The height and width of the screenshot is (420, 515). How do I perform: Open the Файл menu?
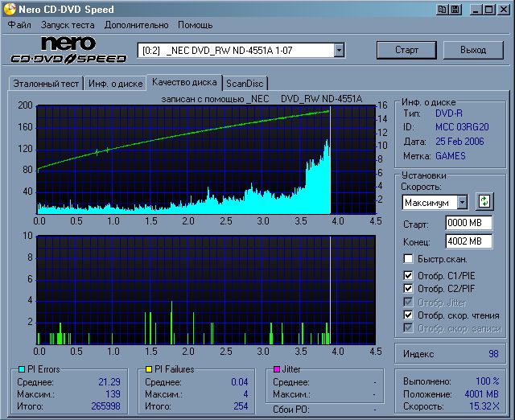pos(19,25)
